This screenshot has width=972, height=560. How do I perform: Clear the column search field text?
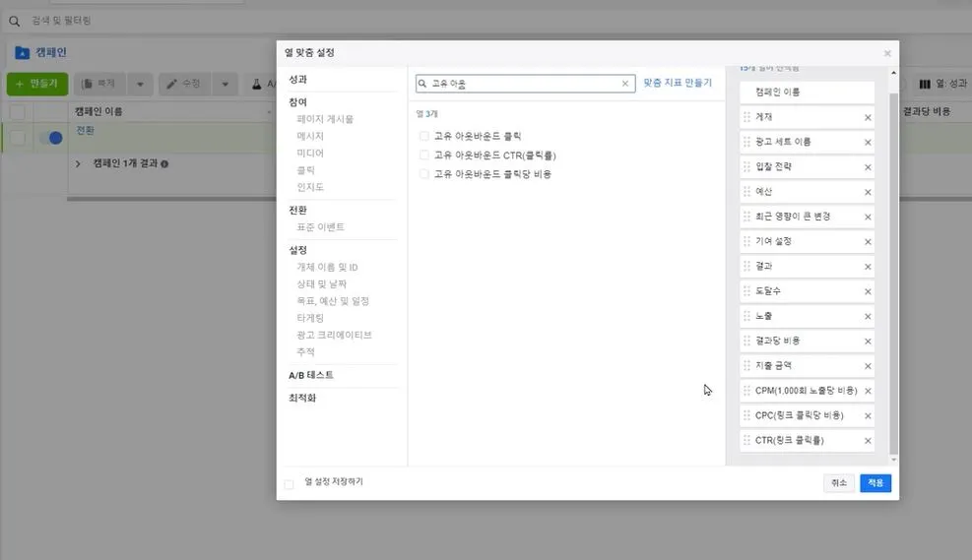coord(624,84)
